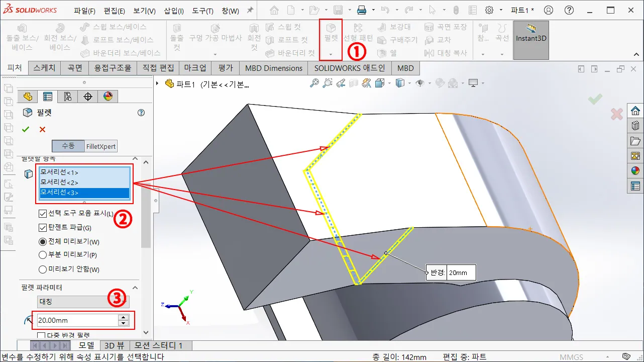Viewport: 644px width, 362px height.
Task: Expand the 파트1 tree arrow in viewport
Action: [158, 83]
